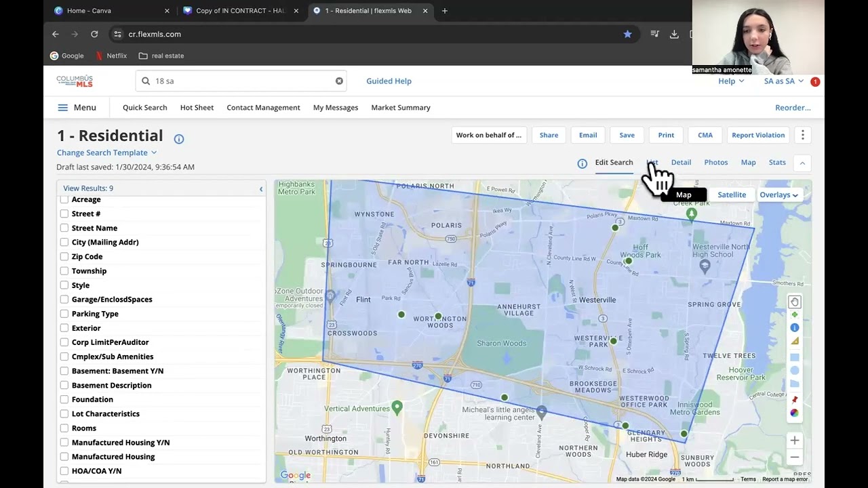Click the magnifier icon in search box
The image size is (868, 488).
coord(146,81)
